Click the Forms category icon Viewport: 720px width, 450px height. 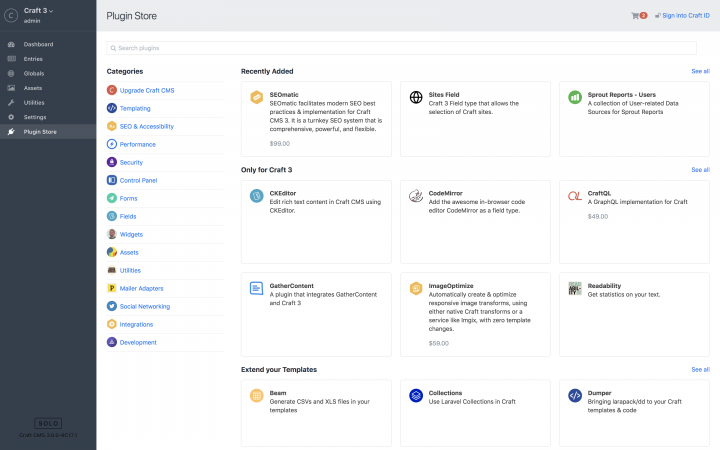112,198
